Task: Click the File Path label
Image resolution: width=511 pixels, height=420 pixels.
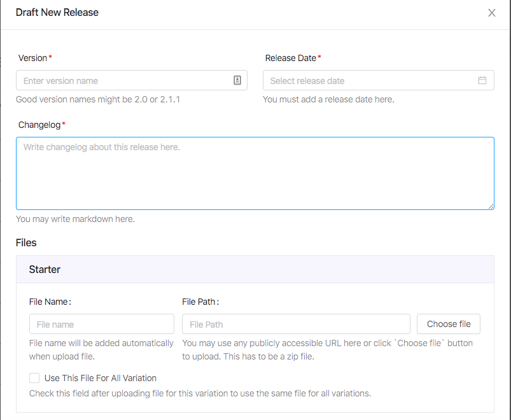Action: [200, 302]
